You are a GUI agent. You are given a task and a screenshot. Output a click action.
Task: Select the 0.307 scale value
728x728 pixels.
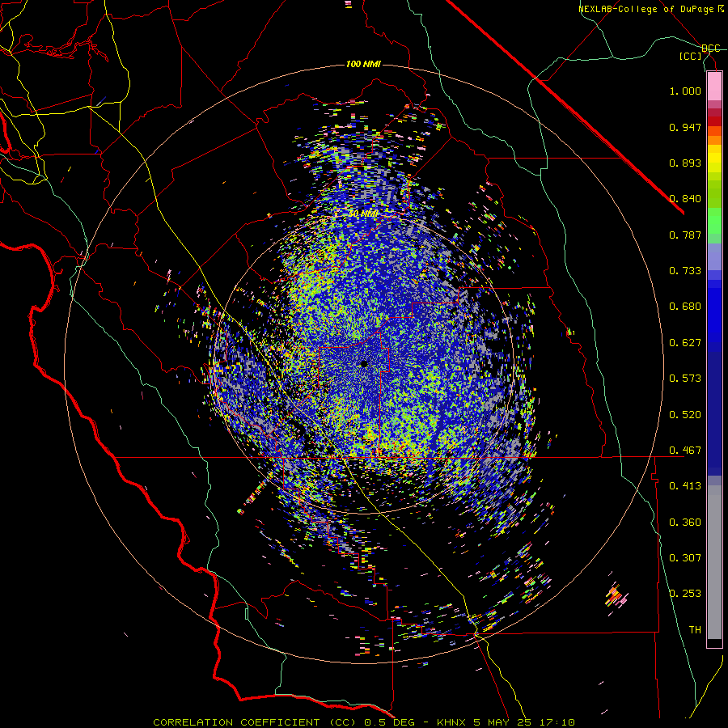pos(685,557)
